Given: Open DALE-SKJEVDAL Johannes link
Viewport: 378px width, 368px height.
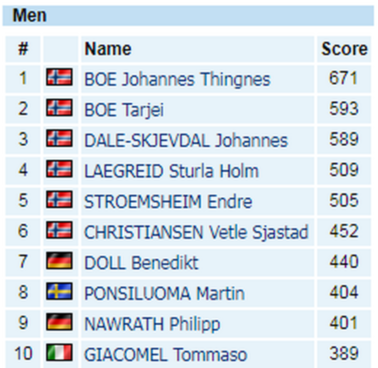Looking at the screenshot, I should point(186,140).
